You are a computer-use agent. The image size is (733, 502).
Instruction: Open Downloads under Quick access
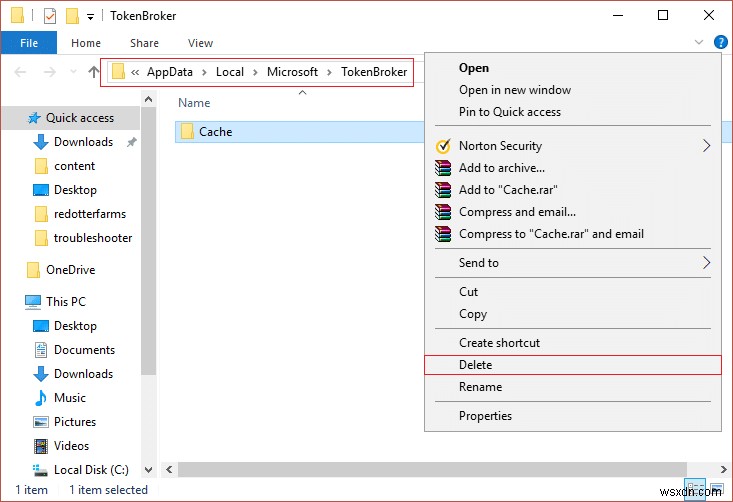point(83,142)
